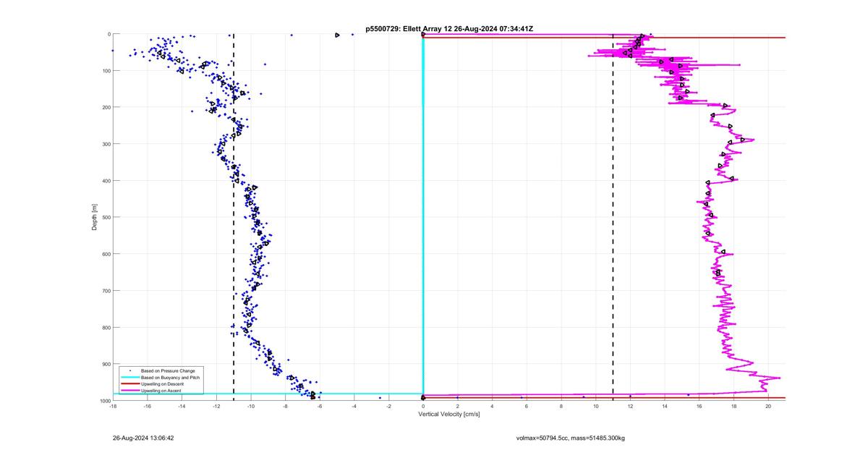Click velocity axis tick label '-8'
This screenshot has height=450, width=868.
pos(285,407)
